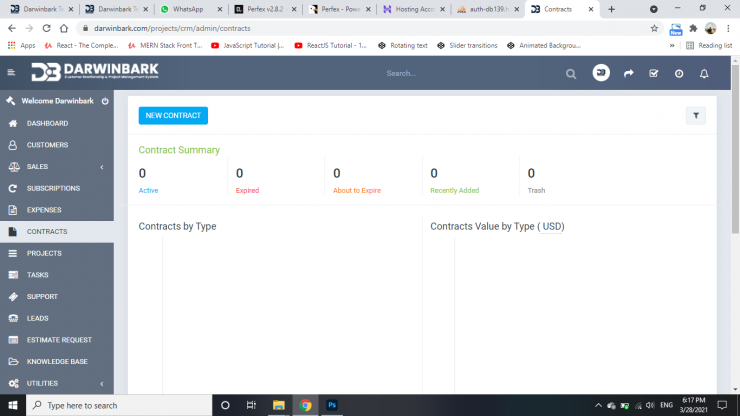Filter by Trash contracts
Viewport: 740px width, 416px height.
click(536, 190)
